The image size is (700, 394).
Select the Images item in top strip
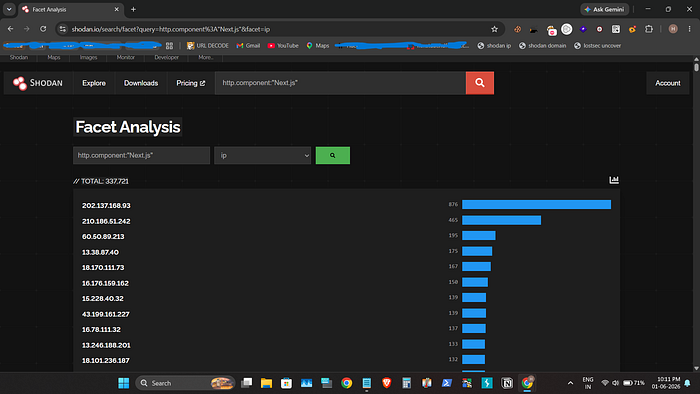pos(88,57)
